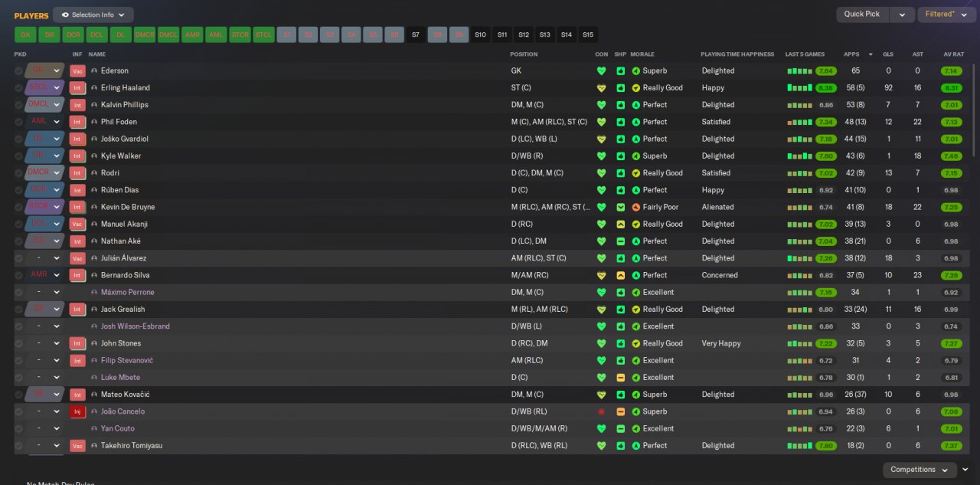Click Filip Stevanović's last 5 games form bars

point(800,360)
